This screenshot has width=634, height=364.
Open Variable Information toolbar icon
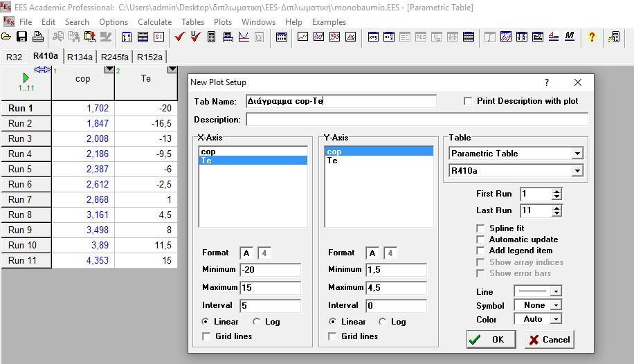tap(127, 37)
